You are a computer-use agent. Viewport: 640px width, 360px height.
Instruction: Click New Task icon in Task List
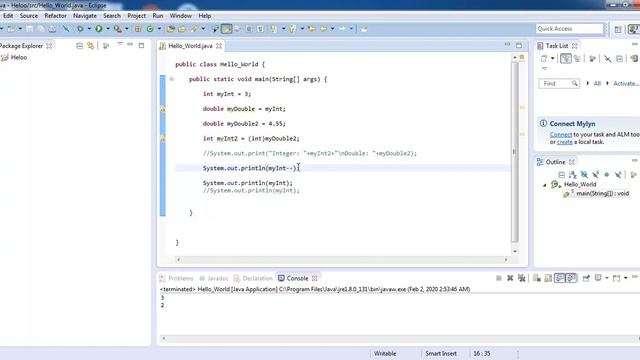[x=544, y=59]
